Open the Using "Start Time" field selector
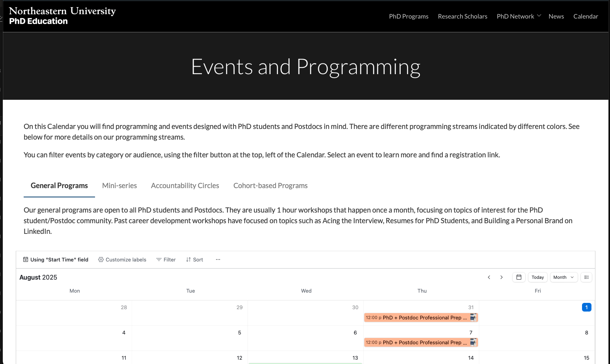The height and width of the screenshot is (364, 610). click(56, 259)
